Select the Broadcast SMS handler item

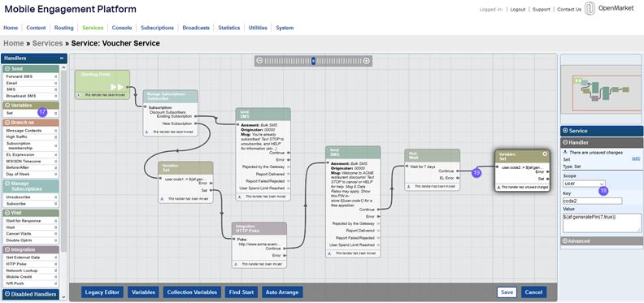[31, 96]
